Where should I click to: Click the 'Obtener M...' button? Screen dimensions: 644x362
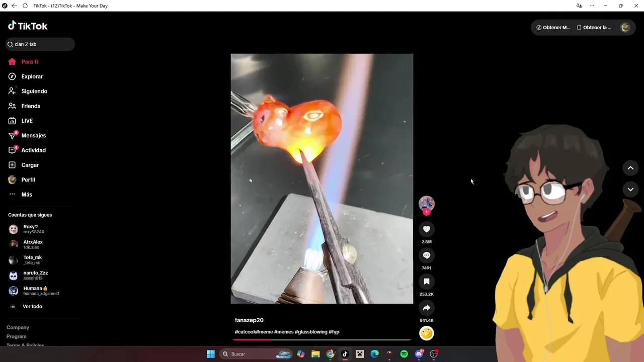553,28
